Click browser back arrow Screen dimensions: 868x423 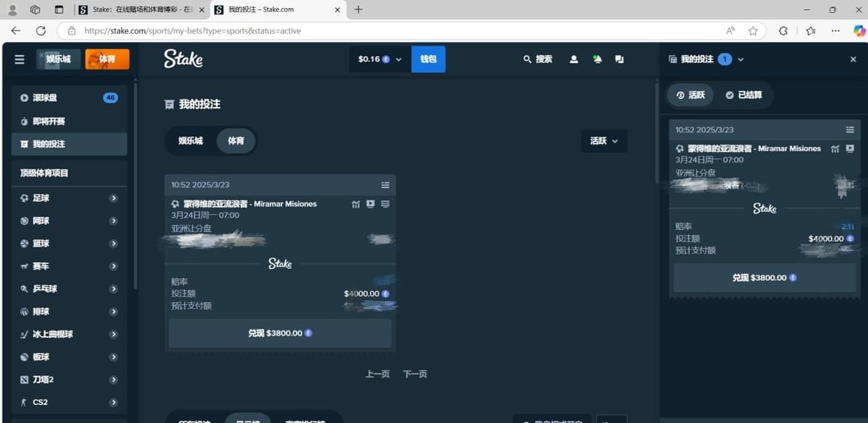click(16, 30)
